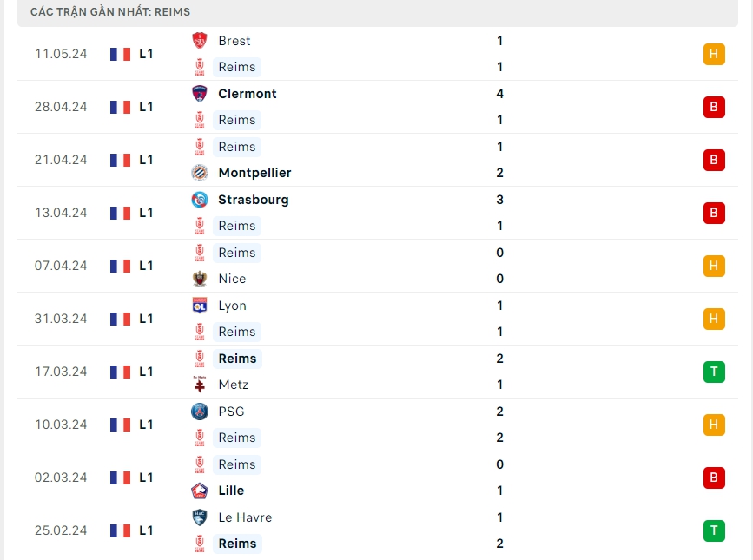Click the green T badge for Le Havre match

[x=714, y=530]
